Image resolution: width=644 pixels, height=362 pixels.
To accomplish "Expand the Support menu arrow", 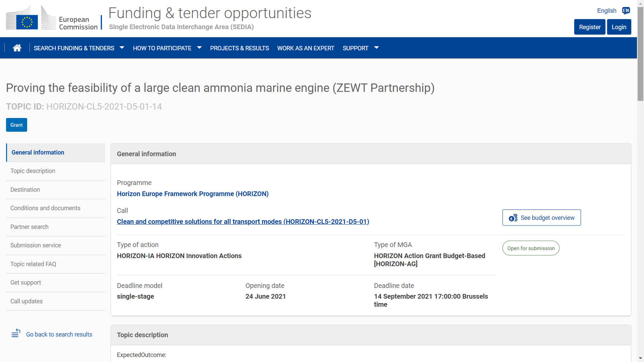I will [x=376, y=48].
